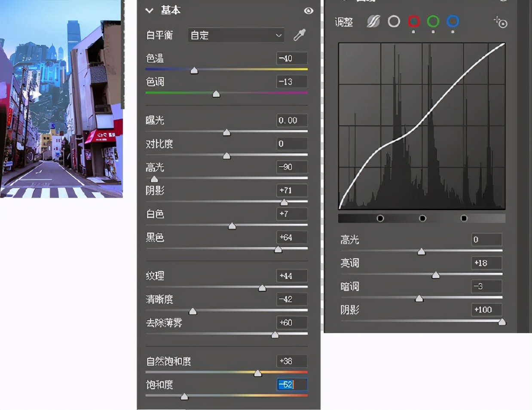Click the 去除薄雾 slider handle
Image resolution: width=532 pixels, height=410 pixels.
coord(275,335)
